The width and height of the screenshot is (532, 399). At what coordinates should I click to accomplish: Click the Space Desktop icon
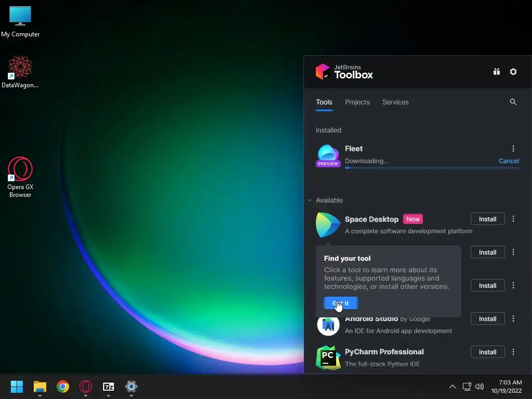(x=328, y=224)
